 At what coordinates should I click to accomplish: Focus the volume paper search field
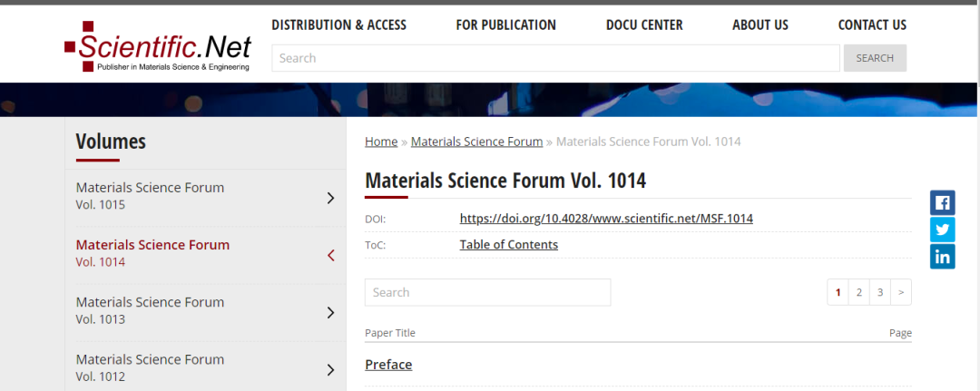coord(487,292)
